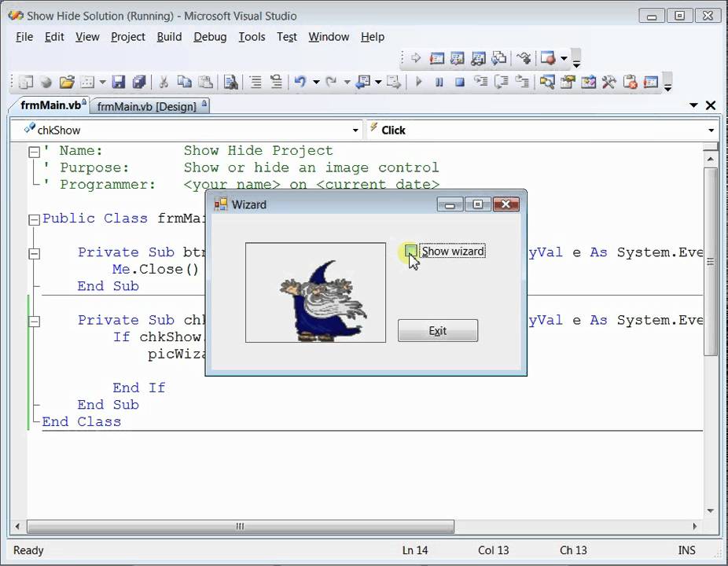The image size is (728, 566).
Task: Open the Click method name dropdown
Action: (x=711, y=130)
